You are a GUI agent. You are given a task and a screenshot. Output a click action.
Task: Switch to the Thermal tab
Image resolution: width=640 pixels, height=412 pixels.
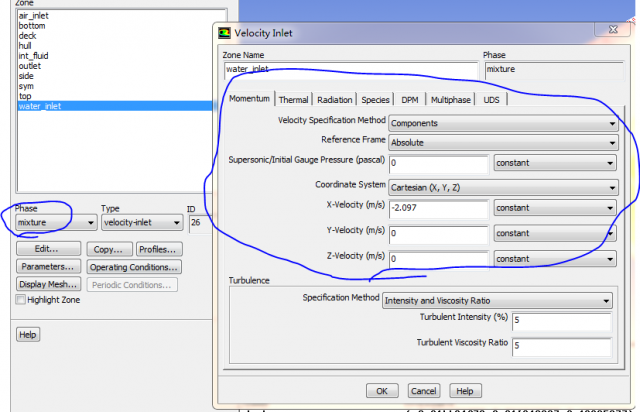[x=293, y=100]
